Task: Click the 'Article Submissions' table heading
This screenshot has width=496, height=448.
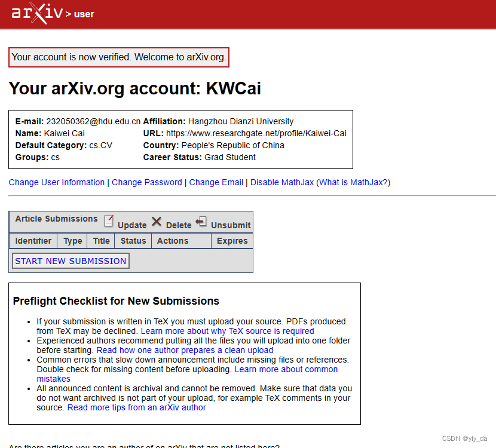Action: [56, 219]
